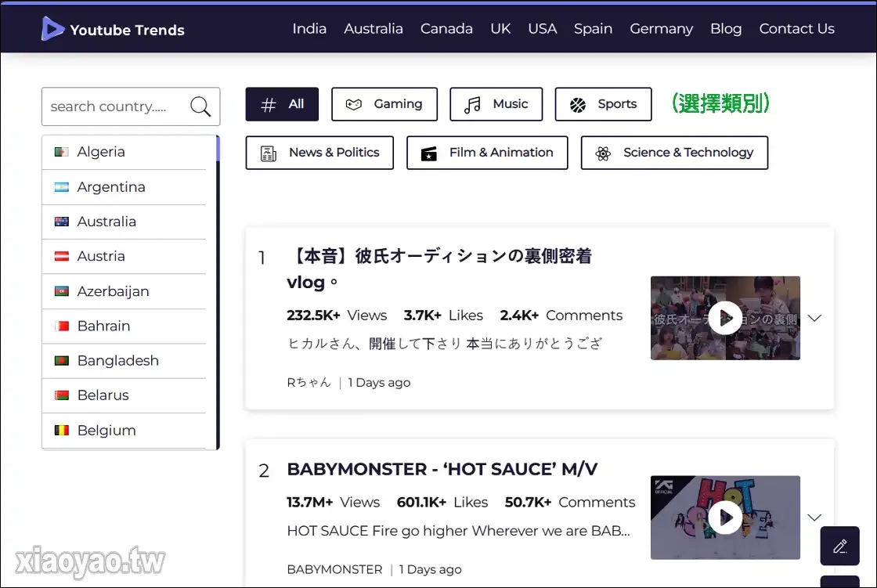
Task: Filter by Music category
Action: pyautogui.click(x=496, y=104)
